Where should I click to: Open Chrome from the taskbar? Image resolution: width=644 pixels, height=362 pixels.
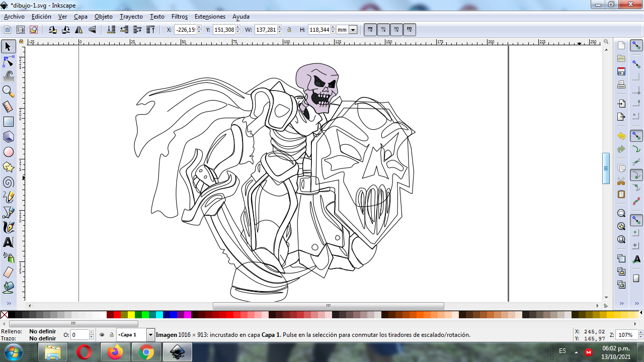[x=146, y=352]
